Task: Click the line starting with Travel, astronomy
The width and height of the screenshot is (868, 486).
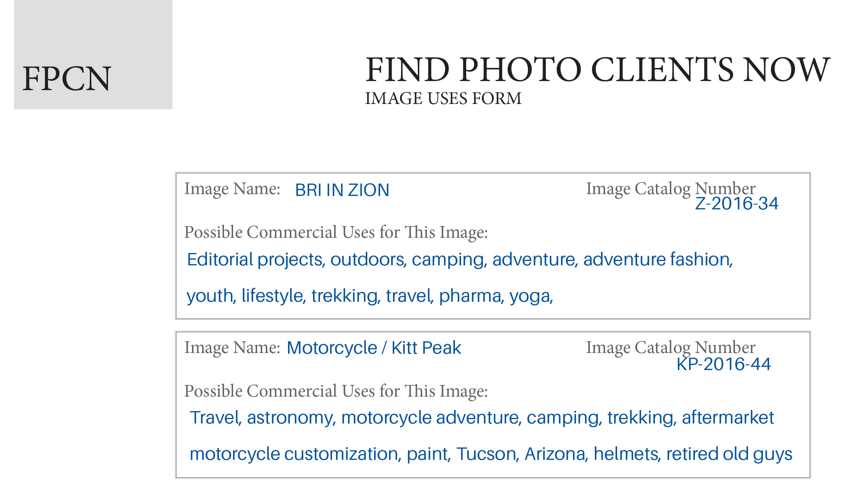Action: tap(481, 418)
